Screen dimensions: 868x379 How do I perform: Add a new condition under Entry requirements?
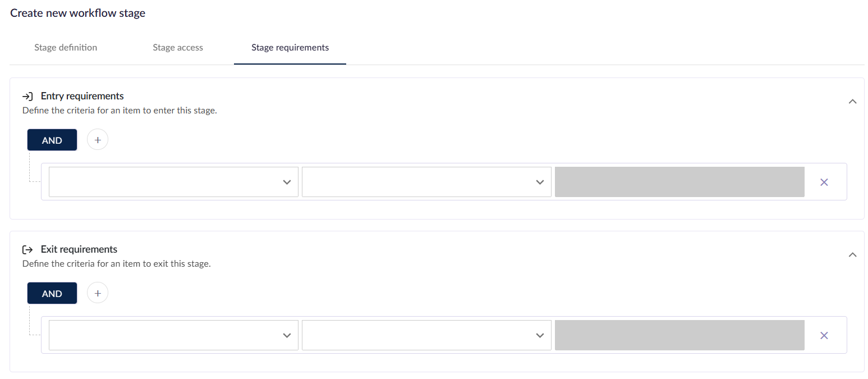pos(97,139)
